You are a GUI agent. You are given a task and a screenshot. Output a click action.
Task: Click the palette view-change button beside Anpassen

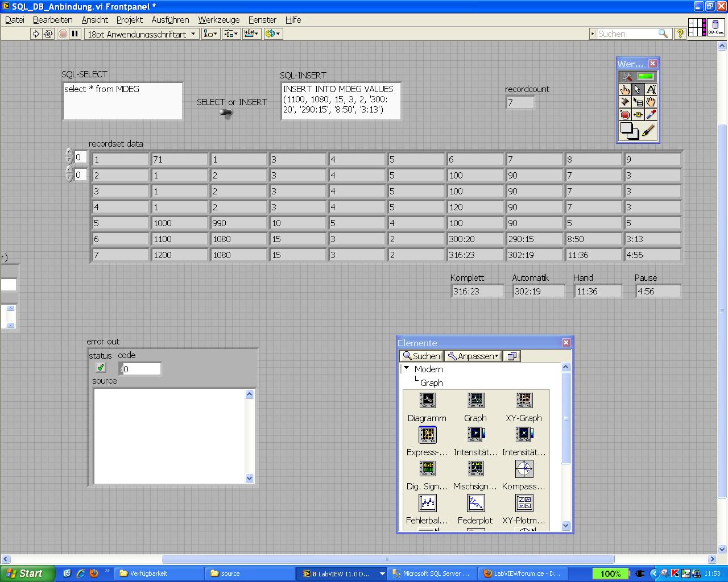pyautogui.click(x=512, y=356)
